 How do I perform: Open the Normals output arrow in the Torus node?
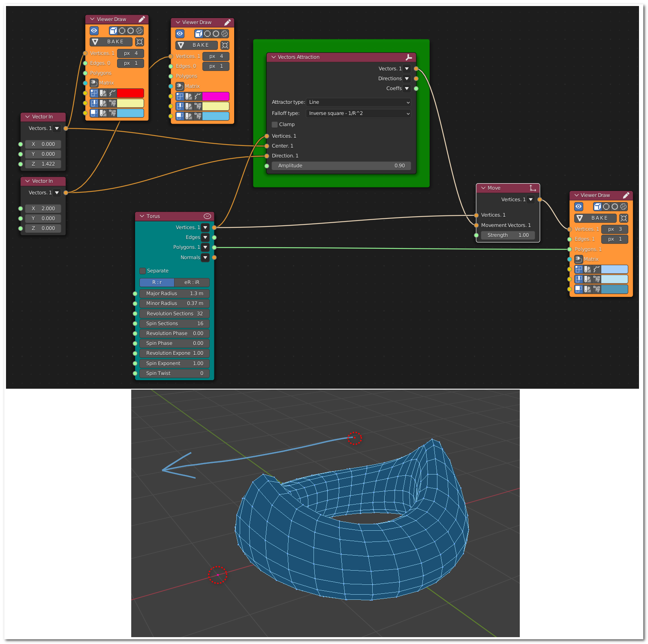205,257
